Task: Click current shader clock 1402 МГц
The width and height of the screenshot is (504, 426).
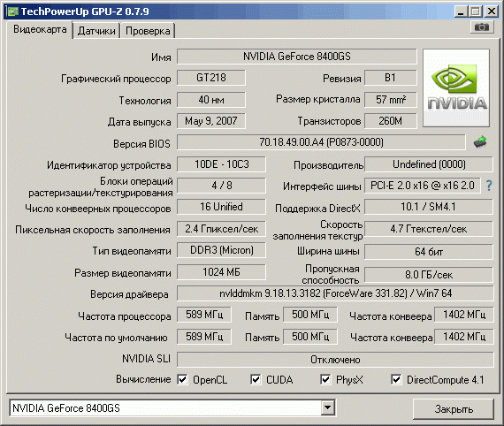Action: click(x=464, y=315)
